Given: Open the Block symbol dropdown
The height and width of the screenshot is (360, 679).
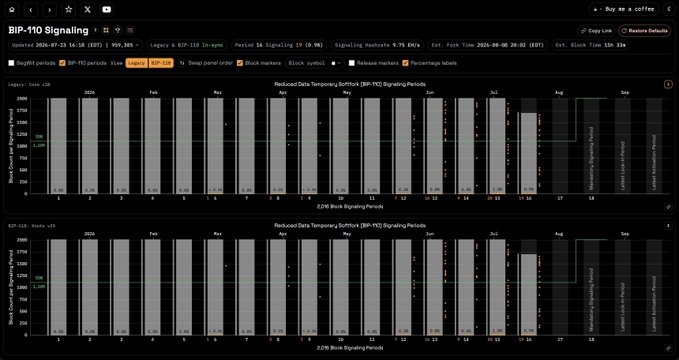Looking at the screenshot, I should coord(315,63).
